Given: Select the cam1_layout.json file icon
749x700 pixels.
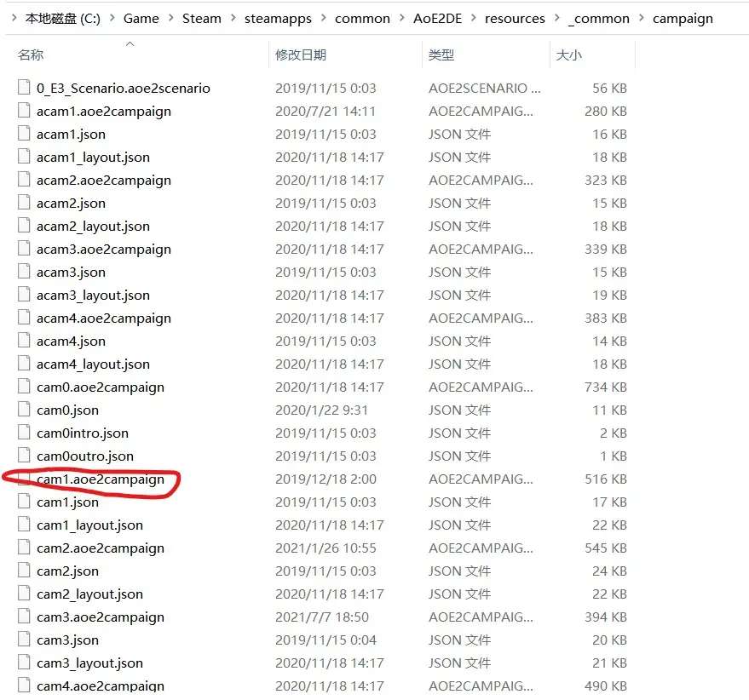Looking at the screenshot, I should point(24,525).
